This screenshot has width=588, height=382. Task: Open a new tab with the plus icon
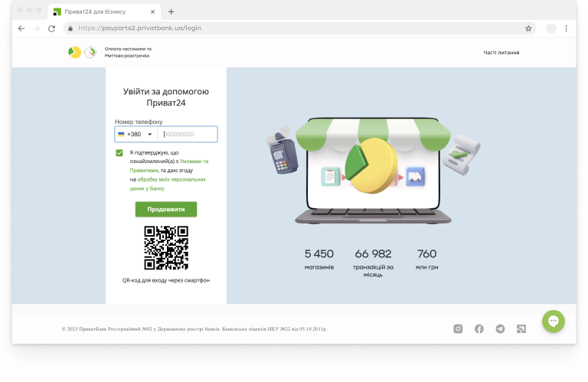(x=171, y=11)
